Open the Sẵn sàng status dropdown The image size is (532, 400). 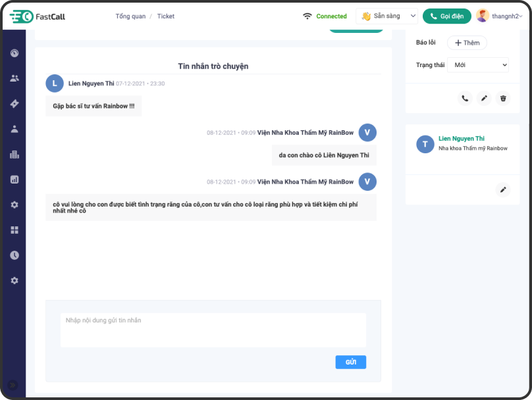[x=387, y=16]
